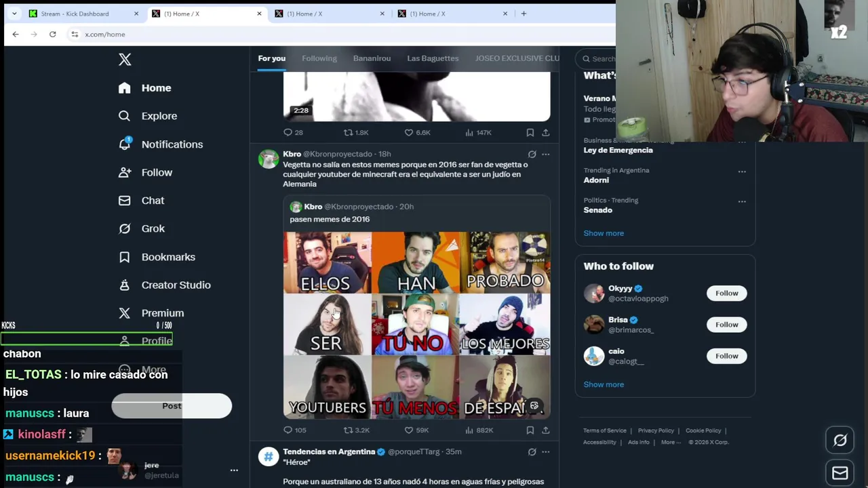Follow Okyyy

point(726,293)
